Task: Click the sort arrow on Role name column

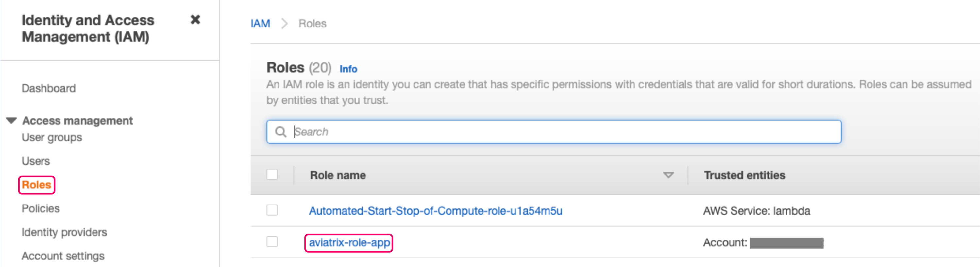Action: pos(668,176)
